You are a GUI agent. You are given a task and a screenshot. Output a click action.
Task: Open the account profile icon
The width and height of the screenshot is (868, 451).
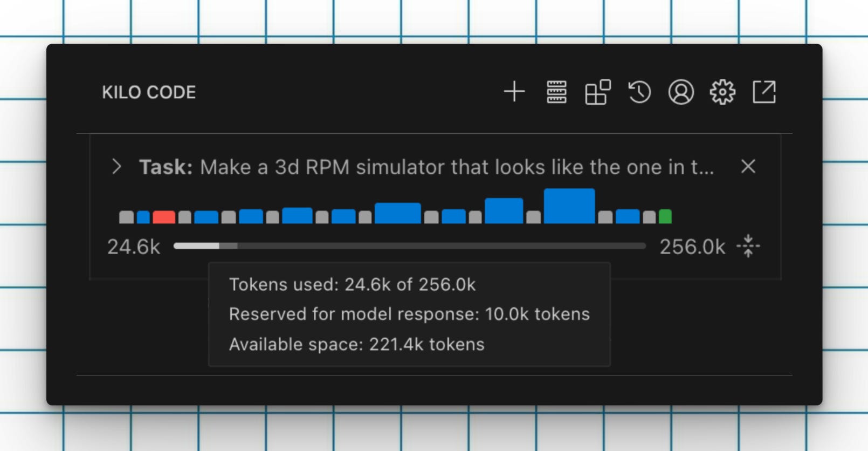(x=681, y=92)
